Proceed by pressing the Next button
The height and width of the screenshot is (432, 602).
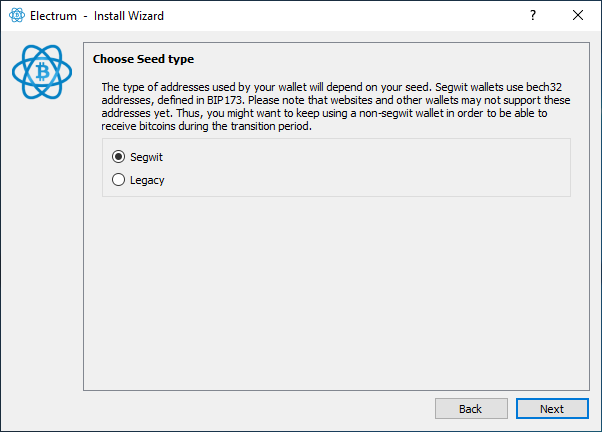pos(552,408)
